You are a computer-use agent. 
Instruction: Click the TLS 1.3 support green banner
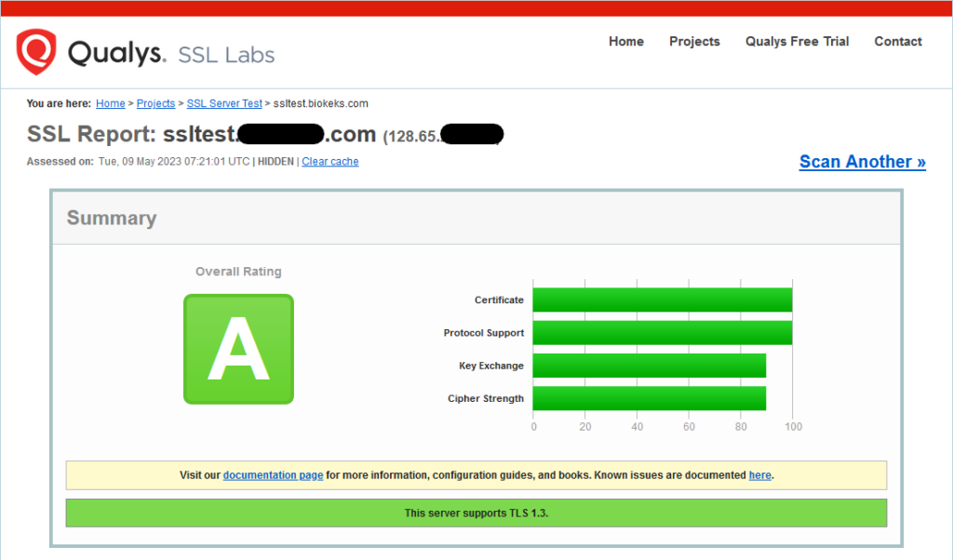[476, 513]
